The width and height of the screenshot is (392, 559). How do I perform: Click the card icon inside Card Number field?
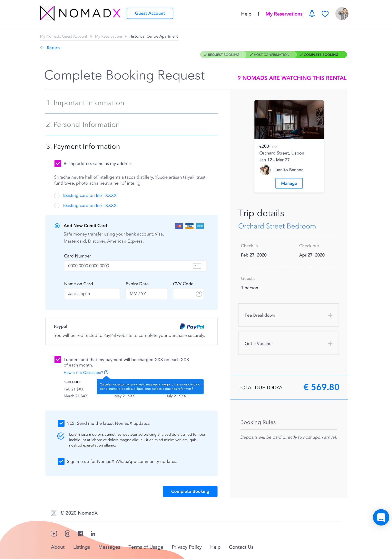pyautogui.click(x=197, y=266)
